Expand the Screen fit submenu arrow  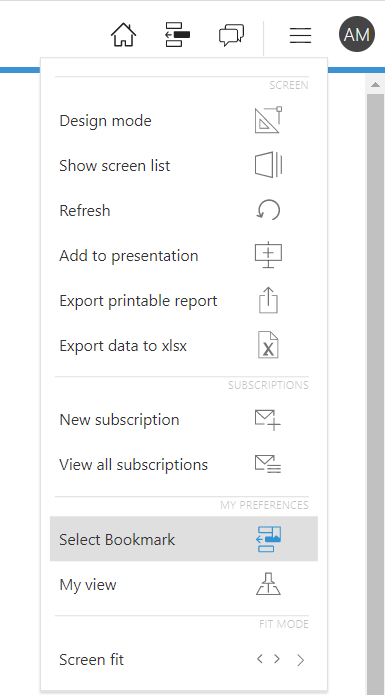pyautogui.click(x=300, y=660)
